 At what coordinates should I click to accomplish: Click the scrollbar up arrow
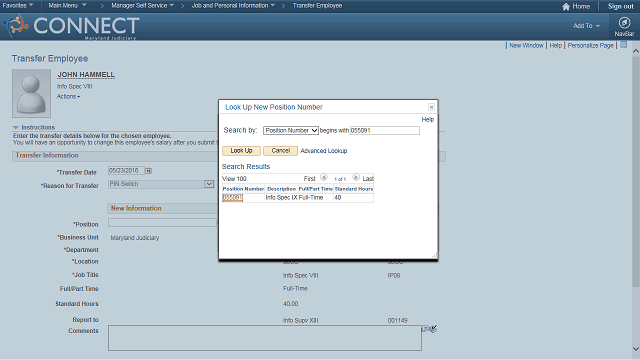click(636, 51)
